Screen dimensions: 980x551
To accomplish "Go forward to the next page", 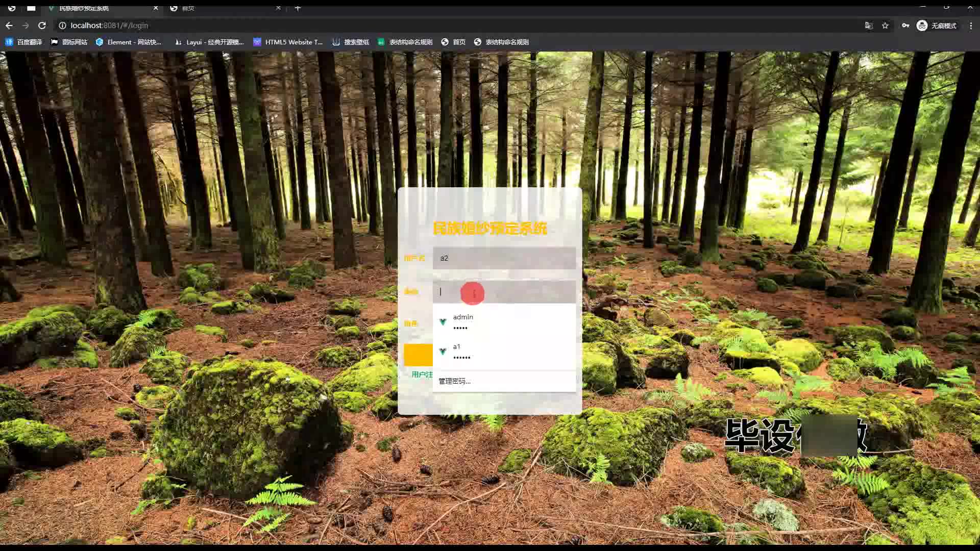I will [x=26, y=26].
